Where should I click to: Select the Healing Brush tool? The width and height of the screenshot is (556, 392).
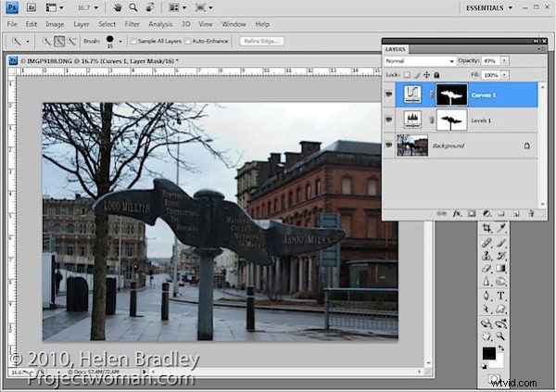pos(486,243)
